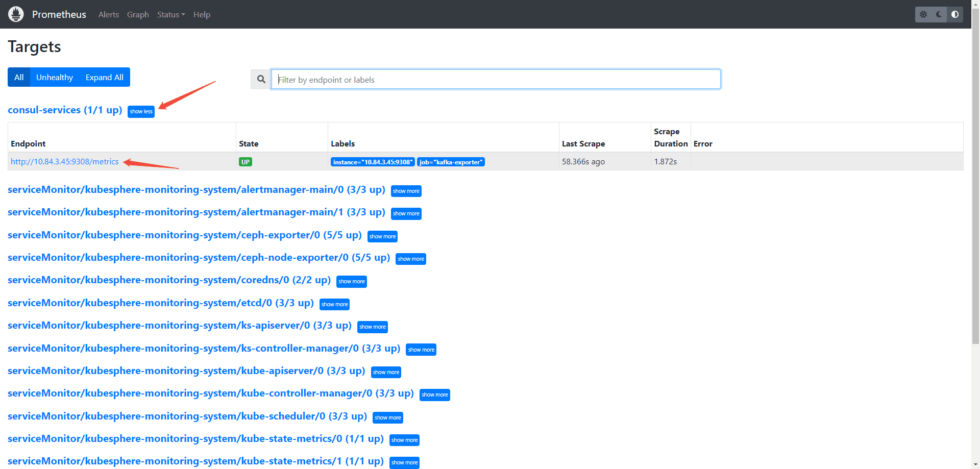Switch to dark theme moon icon
Screen dimensions: 980x469
point(939,14)
